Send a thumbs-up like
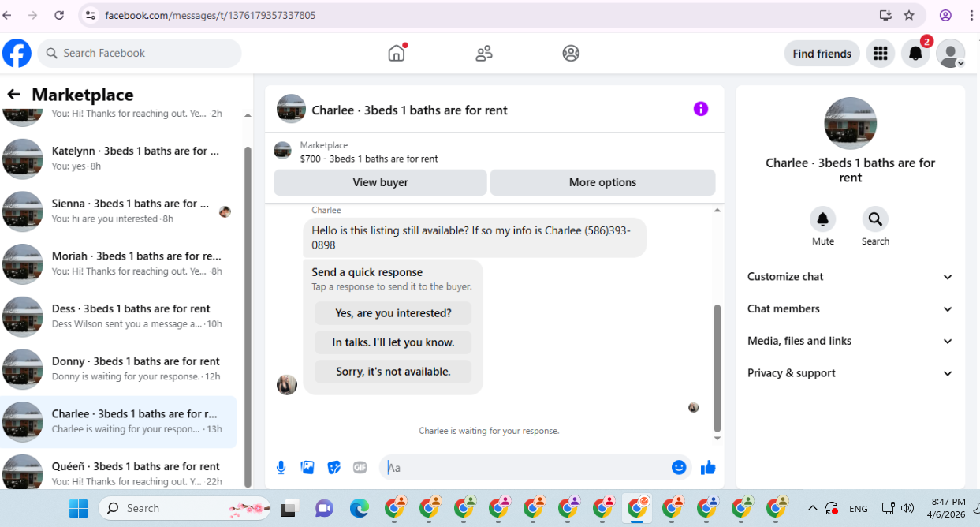 pyautogui.click(x=708, y=468)
